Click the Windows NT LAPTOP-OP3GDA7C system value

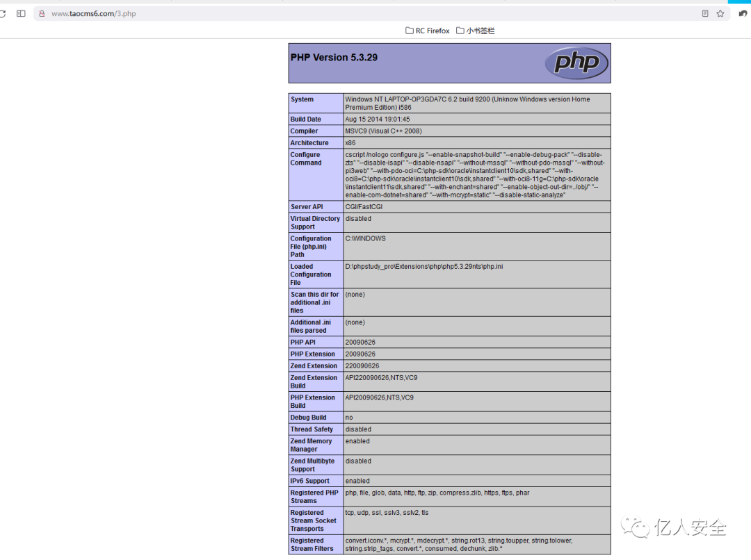pos(467,104)
